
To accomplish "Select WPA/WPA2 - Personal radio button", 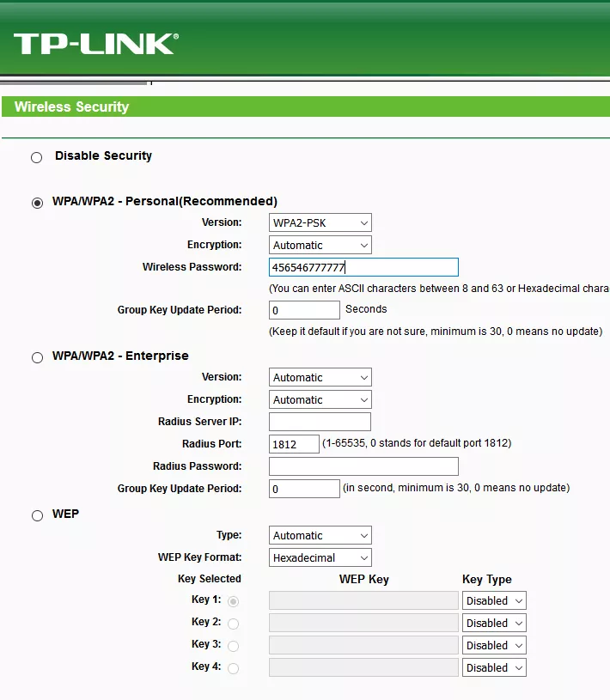I will coord(38,203).
